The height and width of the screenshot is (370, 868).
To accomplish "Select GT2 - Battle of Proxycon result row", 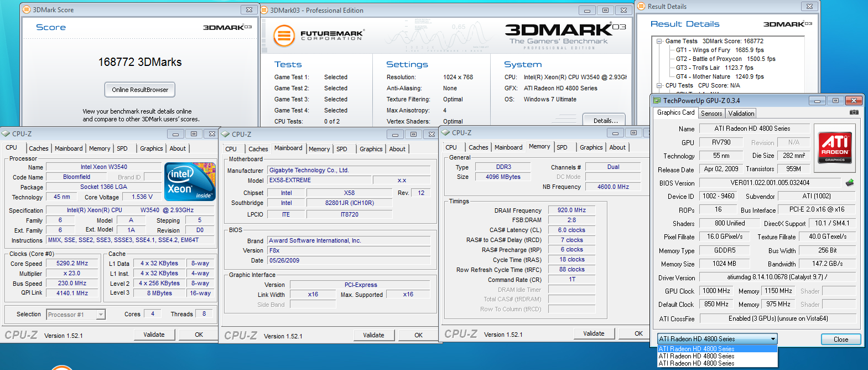I will point(725,59).
